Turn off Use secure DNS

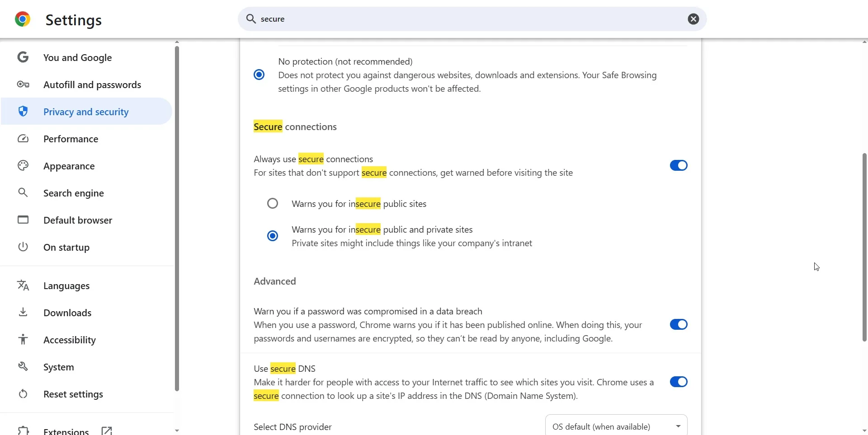pos(678,382)
